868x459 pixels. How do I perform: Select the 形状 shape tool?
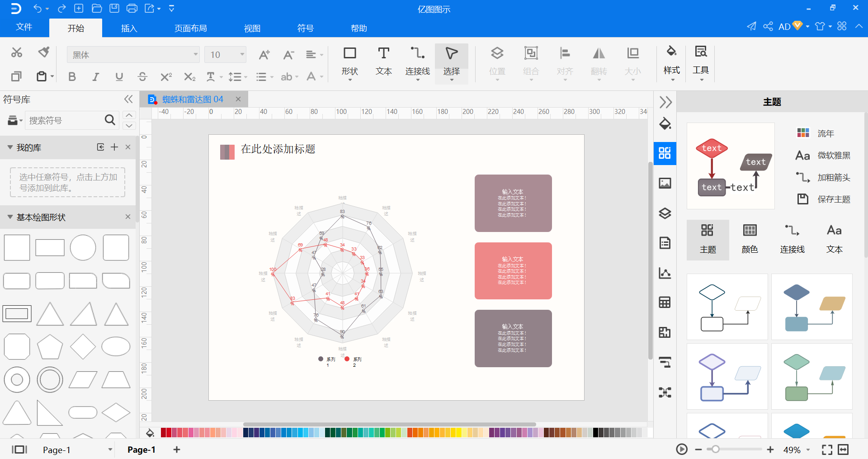[x=349, y=62]
